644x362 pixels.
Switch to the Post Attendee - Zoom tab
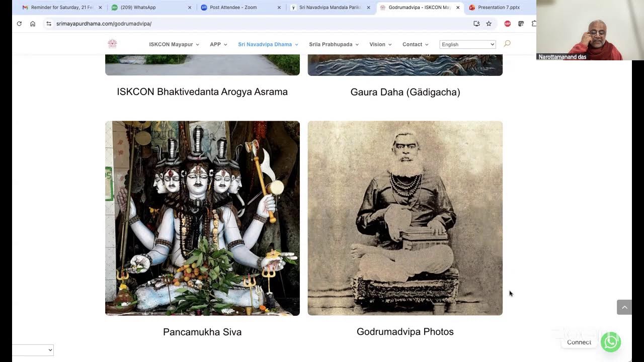(233, 8)
